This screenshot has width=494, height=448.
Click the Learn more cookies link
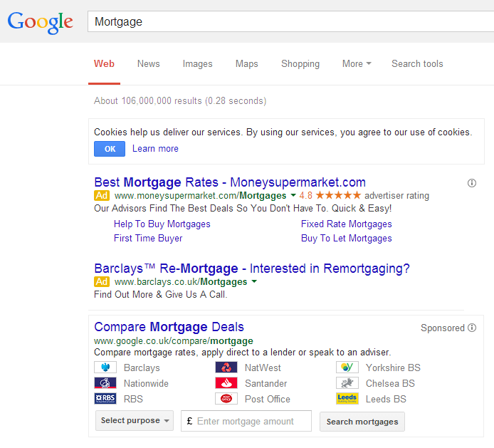(x=155, y=148)
